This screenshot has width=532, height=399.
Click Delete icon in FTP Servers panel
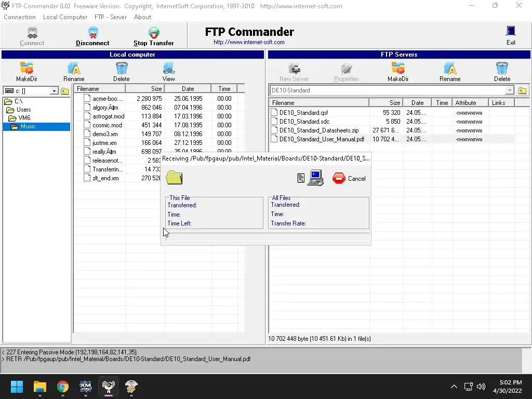(502, 68)
